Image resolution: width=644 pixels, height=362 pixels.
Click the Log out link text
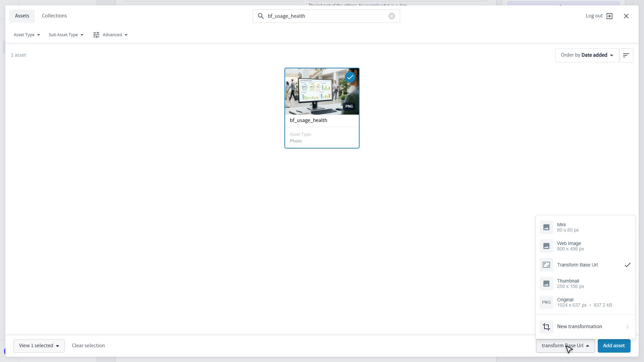[x=594, y=16]
